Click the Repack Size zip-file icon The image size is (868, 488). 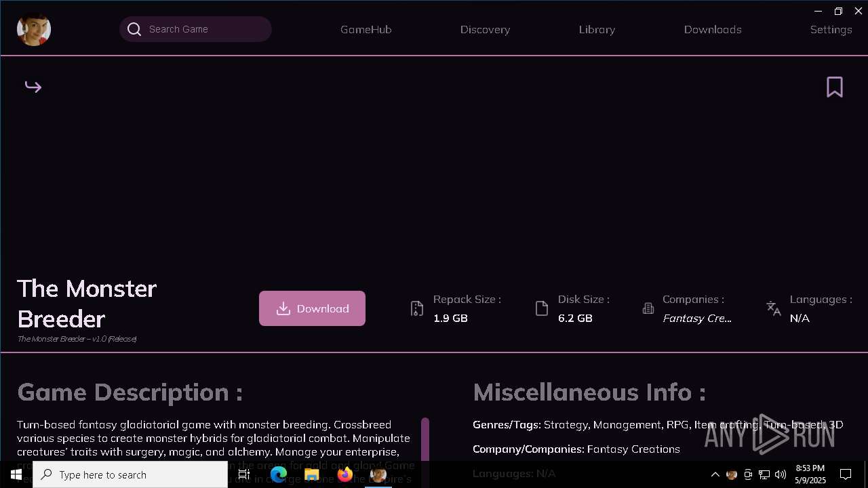point(417,308)
